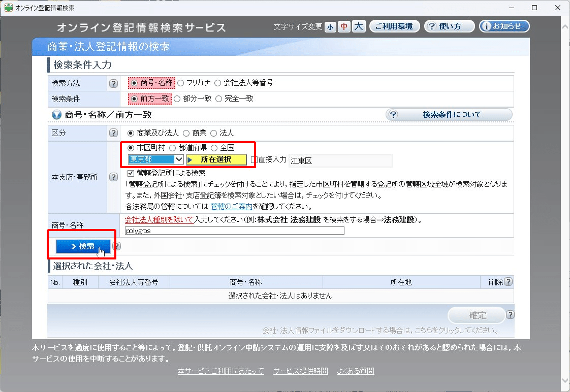Image resolution: width=570 pixels, height=392 pixels.
Task: Open the 東京都 prefecture dropdown
Action: 155,159
